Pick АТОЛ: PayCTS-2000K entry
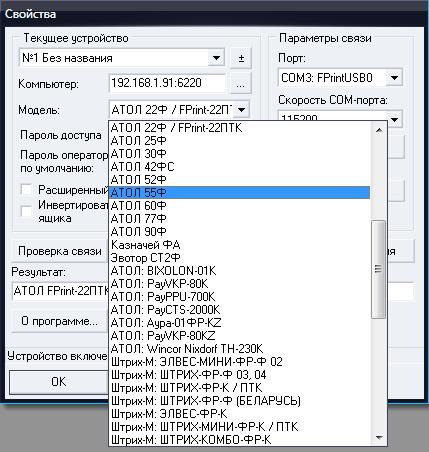This screenshot has width=429, height=452. click(x=239, y=310)
